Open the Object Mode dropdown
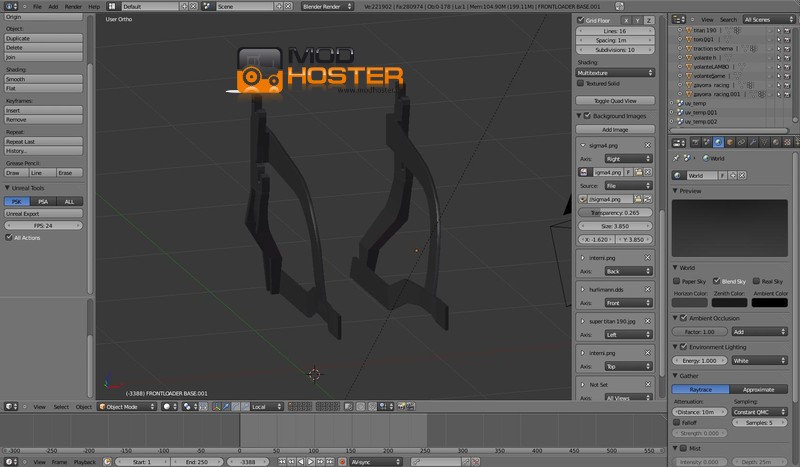800x467 pixels. pyautogui.click(x=127, y=407)
